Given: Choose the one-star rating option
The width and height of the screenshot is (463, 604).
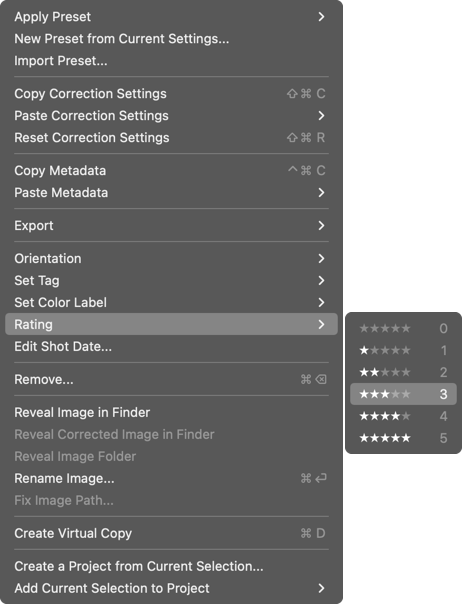Looking at the screenshot, I should (x=403, y=350).
